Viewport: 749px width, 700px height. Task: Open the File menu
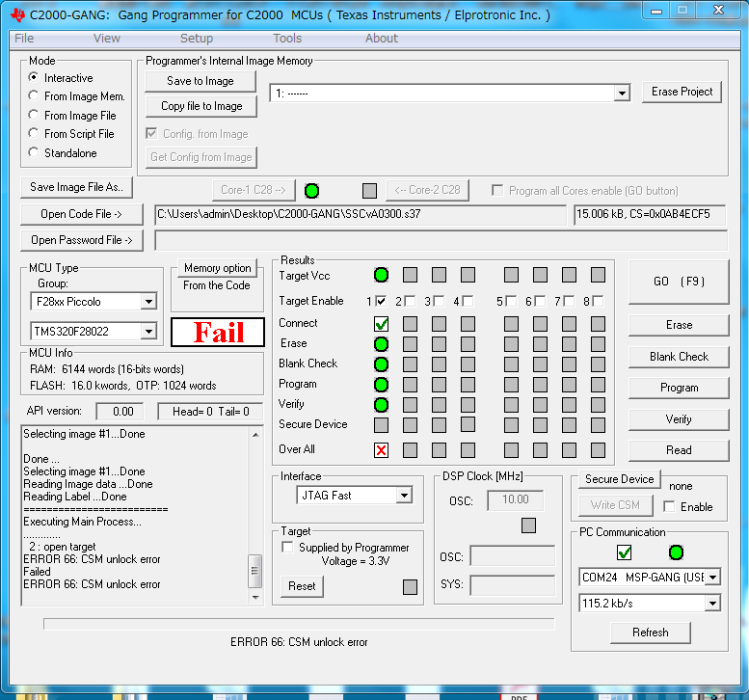24,39
